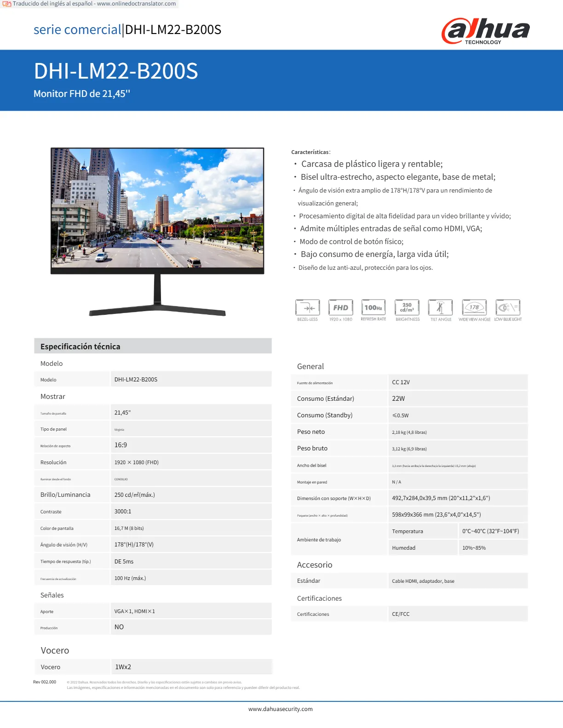Click the 'General' section heading
This screenshot has height=728, width=563.
pyautogui.click(x=310, y=366)
